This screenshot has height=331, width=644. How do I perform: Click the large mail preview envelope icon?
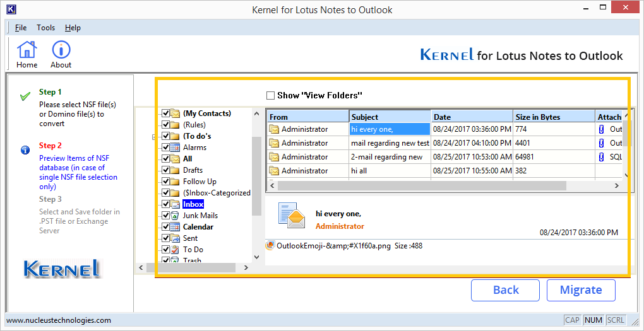[291, 214]
